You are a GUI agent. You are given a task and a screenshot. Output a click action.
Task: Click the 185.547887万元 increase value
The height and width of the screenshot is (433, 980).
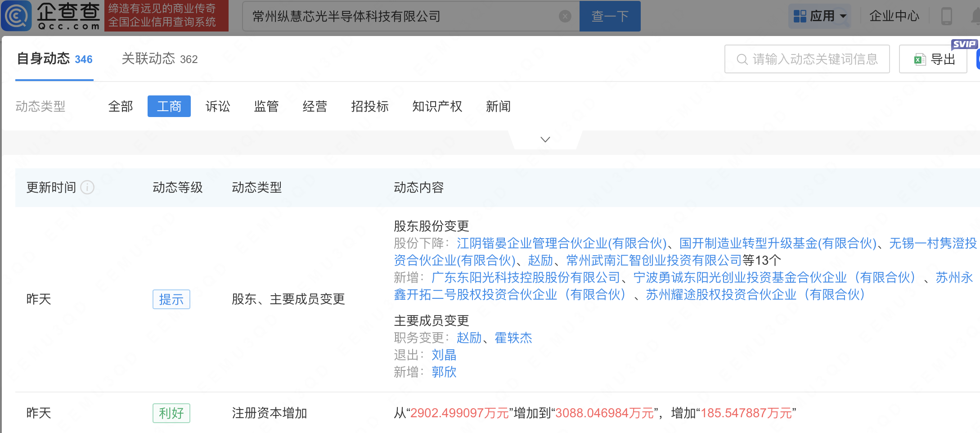(746, 413)
